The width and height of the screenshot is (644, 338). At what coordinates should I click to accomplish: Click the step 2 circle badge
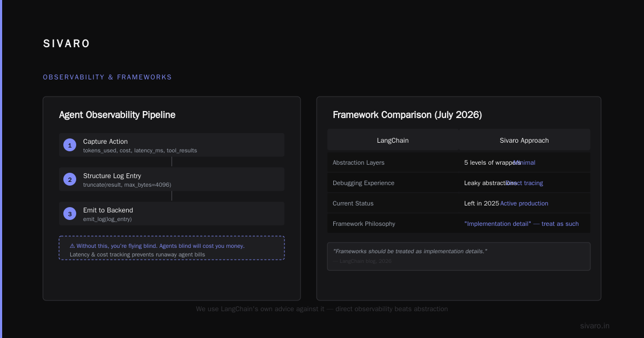coord(70,179)
